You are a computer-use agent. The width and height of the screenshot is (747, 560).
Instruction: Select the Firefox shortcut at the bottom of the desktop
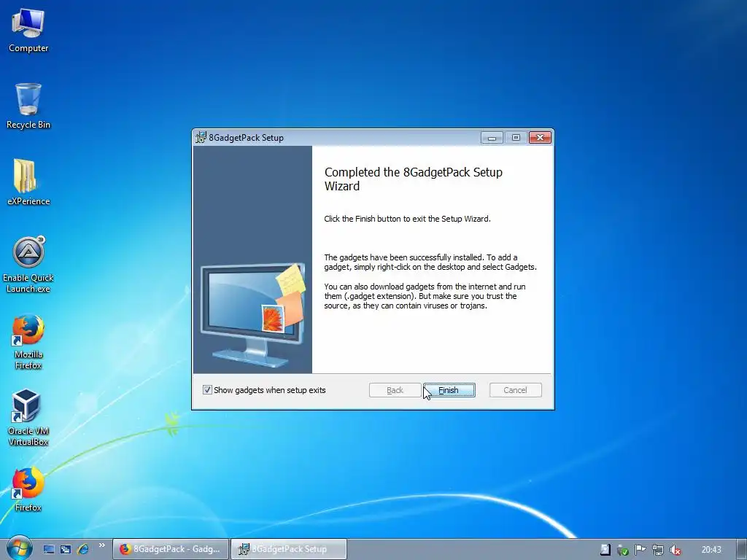(28, 489)
